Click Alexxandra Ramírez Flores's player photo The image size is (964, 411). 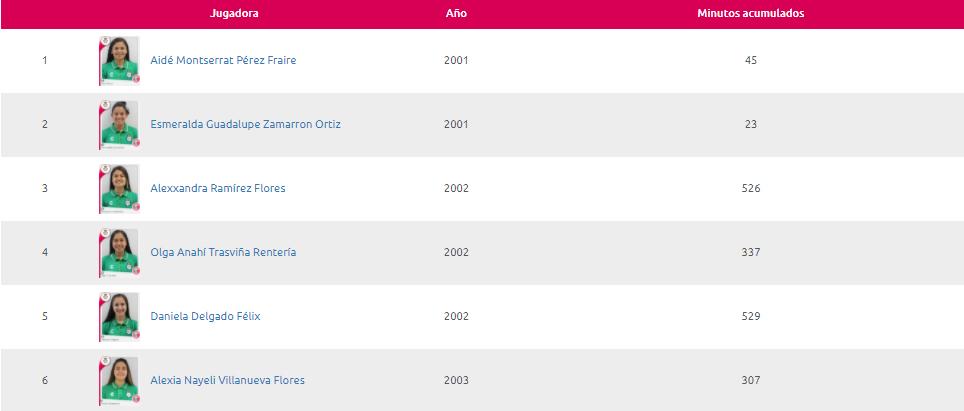tap(119, 189)
